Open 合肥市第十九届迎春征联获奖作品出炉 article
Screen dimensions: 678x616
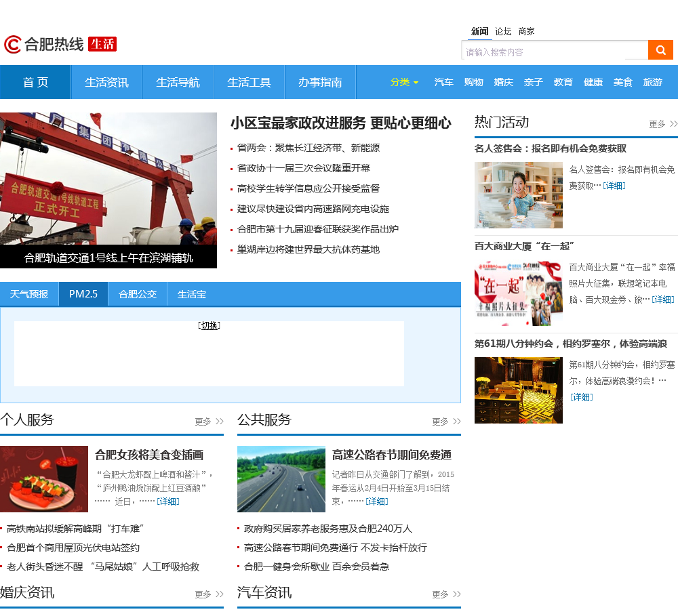[x=318, y=229]
